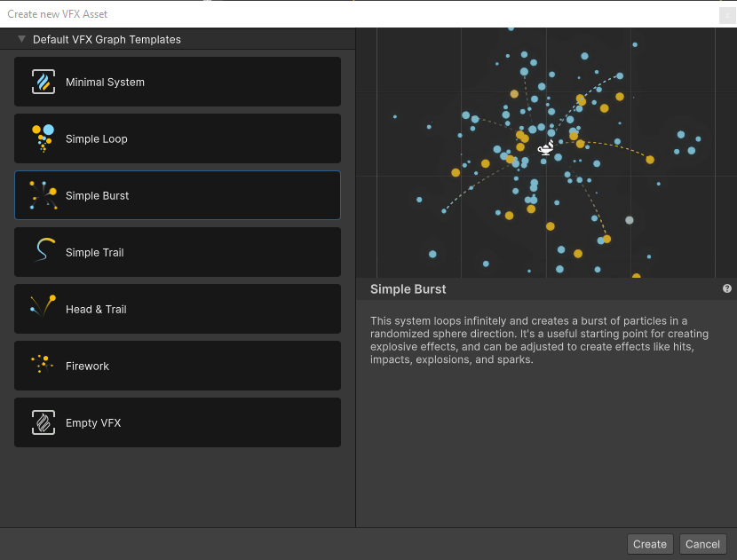Choose the Firework template
Image resolution: width=737 pixels, height=560 pixels.
[178, 366]
